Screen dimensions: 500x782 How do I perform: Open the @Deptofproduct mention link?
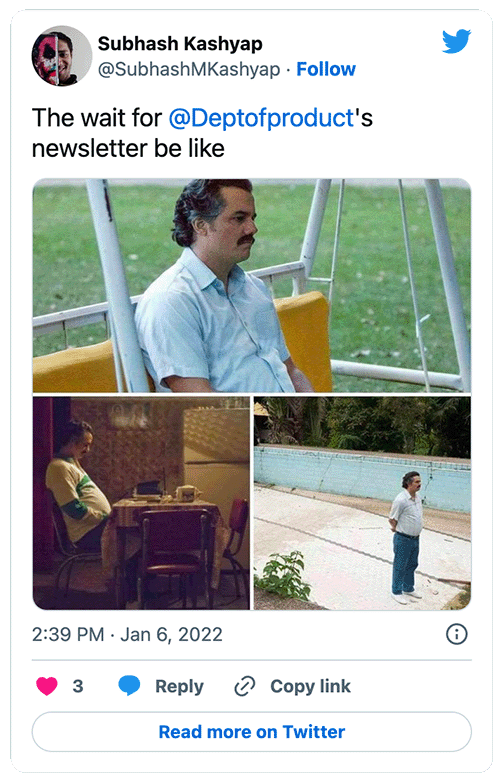(x=261, y=118)
